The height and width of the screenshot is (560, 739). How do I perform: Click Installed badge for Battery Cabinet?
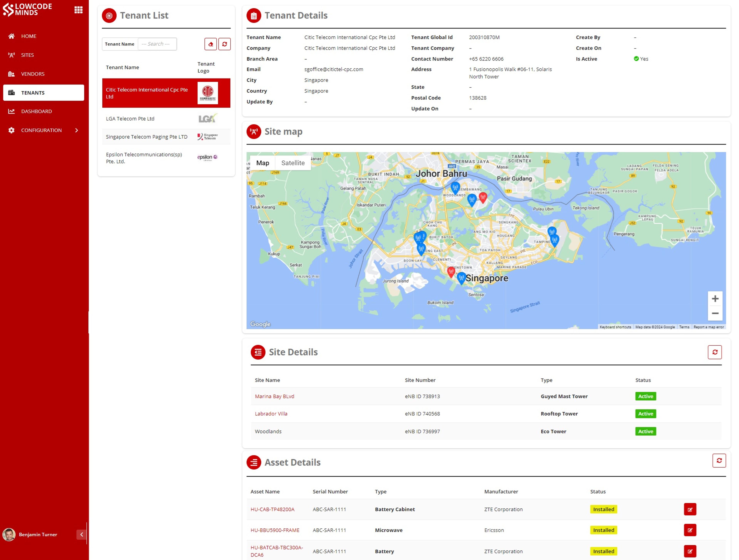[603, 510]
